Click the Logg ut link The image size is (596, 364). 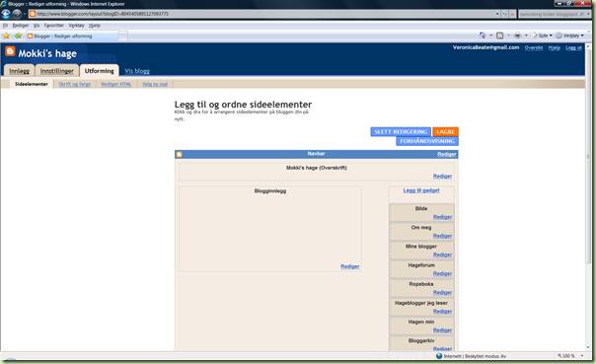[x=573, y=48]
